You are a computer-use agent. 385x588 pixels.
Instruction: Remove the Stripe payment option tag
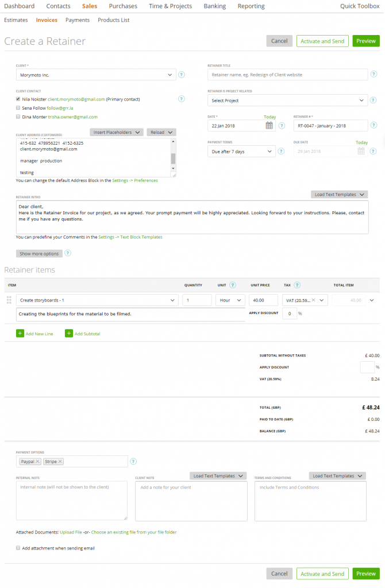click(60, 461)
